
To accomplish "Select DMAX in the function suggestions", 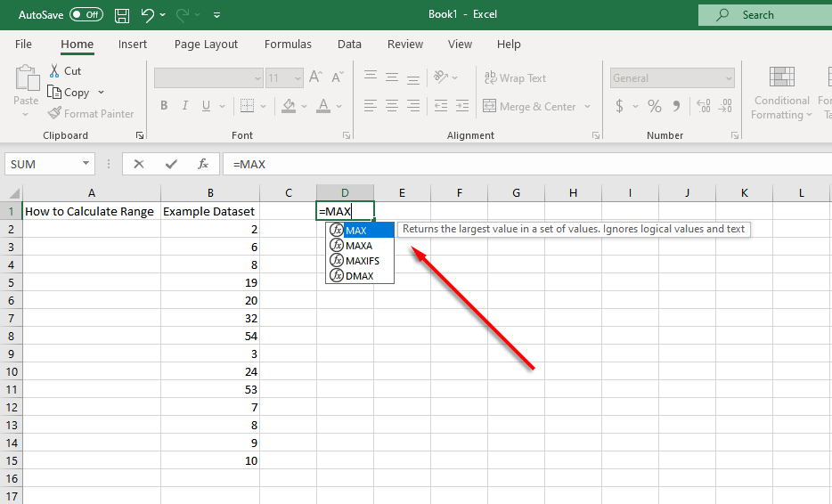I will pyautogui.click(x=359, y=276).
